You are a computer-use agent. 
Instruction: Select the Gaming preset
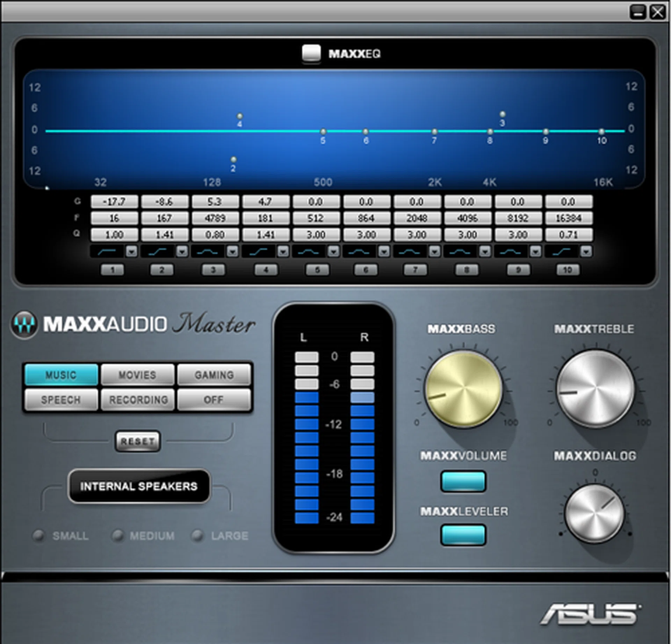[214, 375]
